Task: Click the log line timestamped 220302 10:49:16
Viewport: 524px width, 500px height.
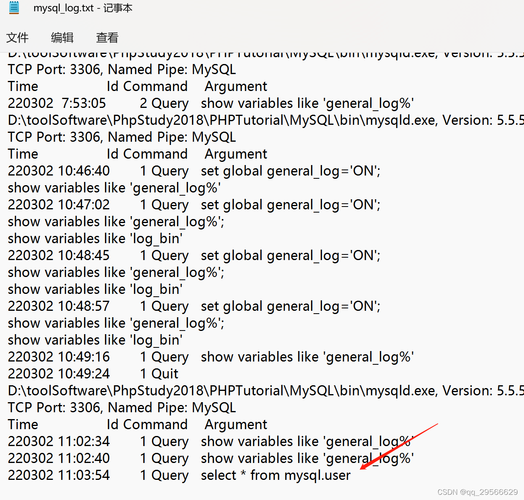Action: click(x=211, y=357)
